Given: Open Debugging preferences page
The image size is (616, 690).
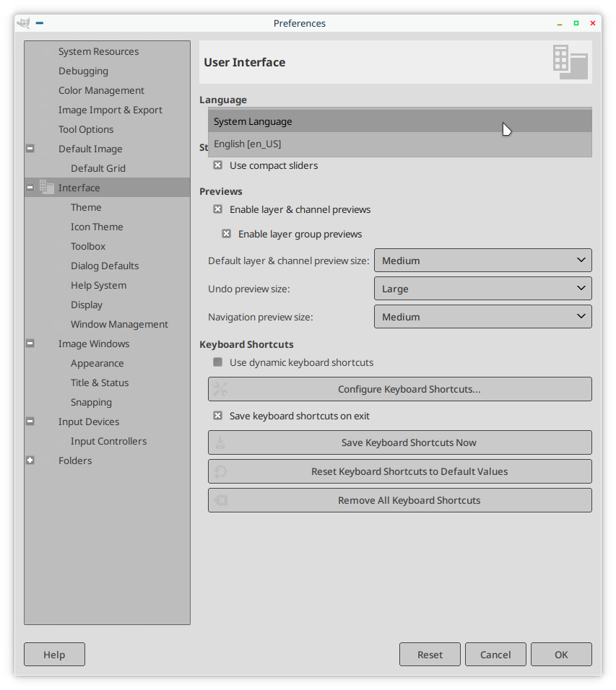Looking at the screenshot, I should [x=83, y=71].
